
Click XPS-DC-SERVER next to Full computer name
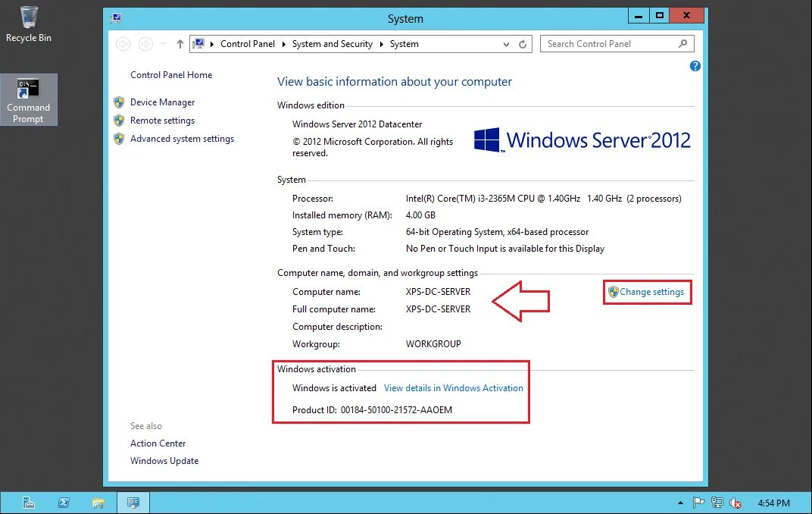(438, 309)
